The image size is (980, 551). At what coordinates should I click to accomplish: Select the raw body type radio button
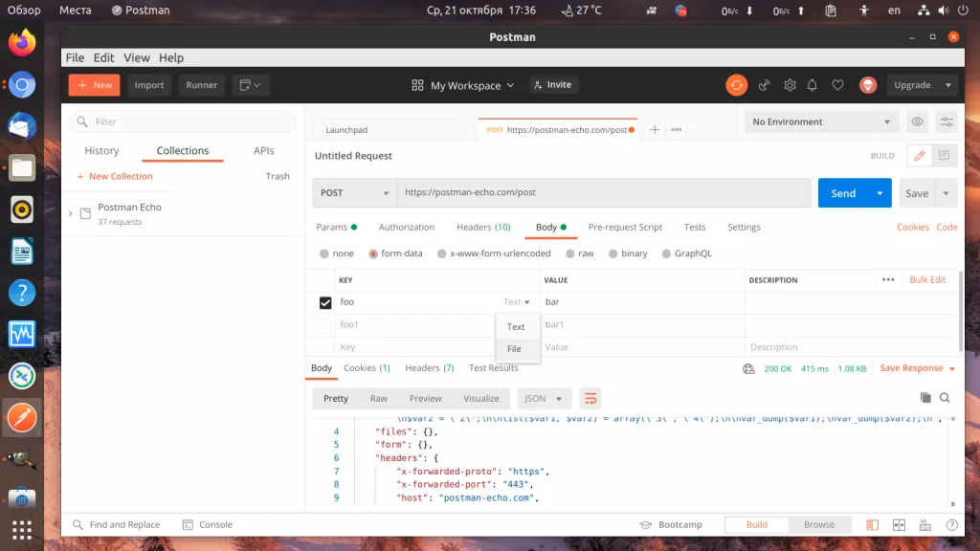[x=570, y=254]
